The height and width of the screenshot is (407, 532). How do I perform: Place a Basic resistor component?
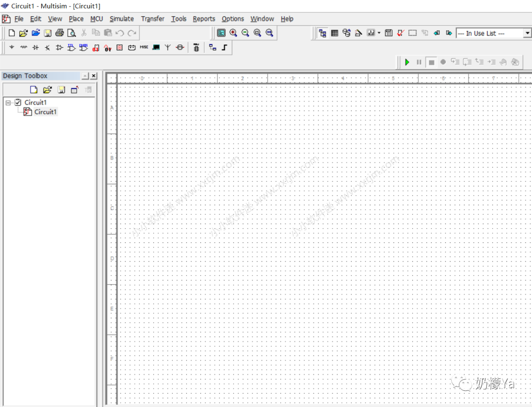(24, 47)
